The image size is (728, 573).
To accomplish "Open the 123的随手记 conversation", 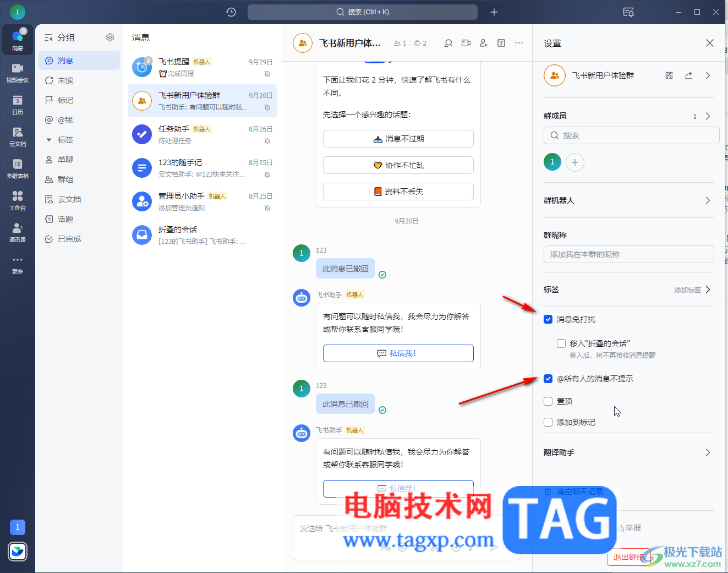I will click(202, 168).
